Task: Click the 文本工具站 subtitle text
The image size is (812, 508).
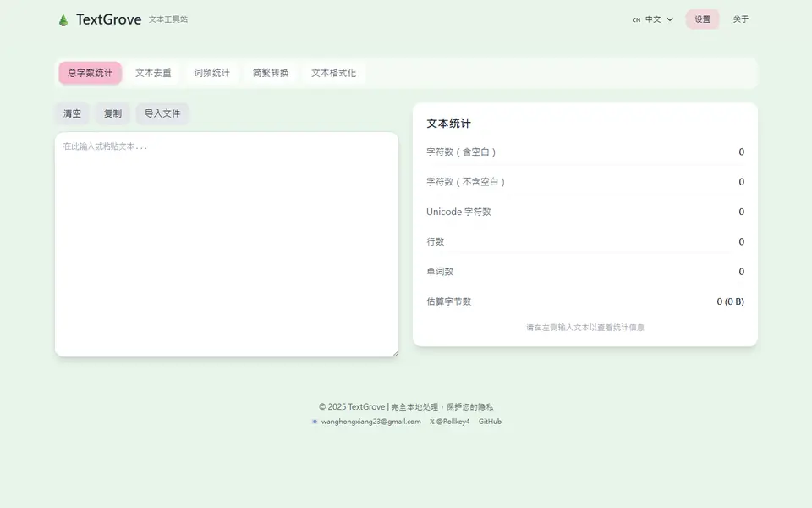Action: tap(167, 19)
